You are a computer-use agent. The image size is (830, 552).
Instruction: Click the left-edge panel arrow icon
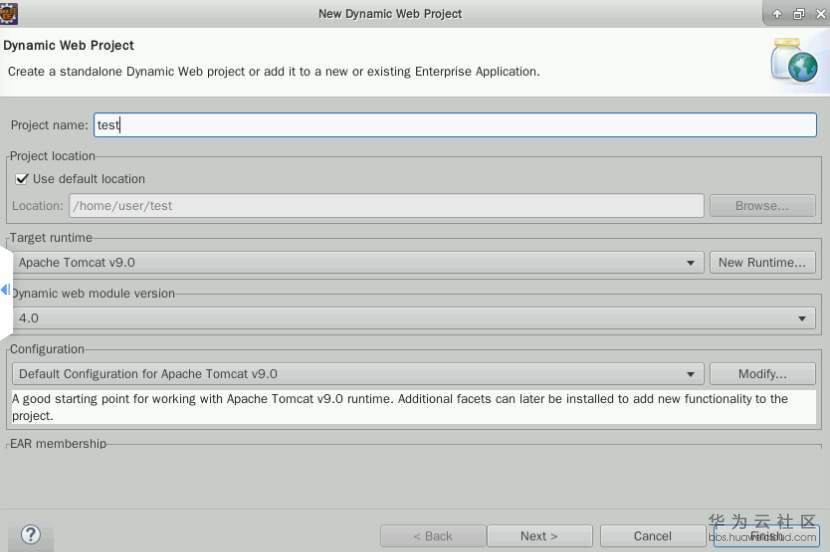pyautogui.click(x=5, y=289)
